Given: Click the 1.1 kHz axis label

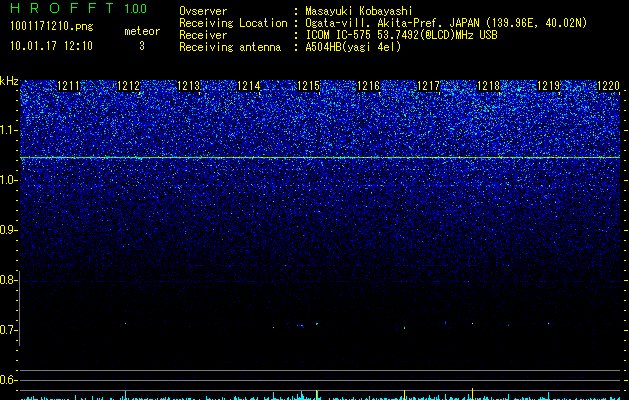Looking at the screenshot, I should click(8, 130).
